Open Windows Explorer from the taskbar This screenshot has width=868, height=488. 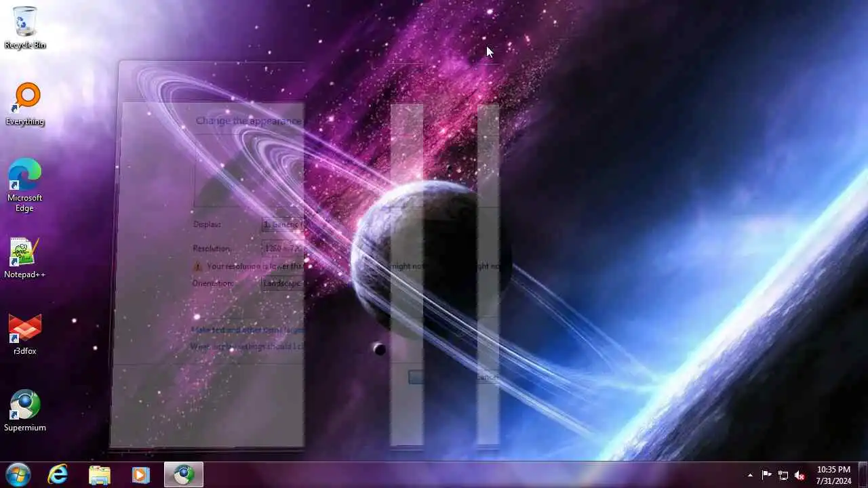[x=100, y=474]
